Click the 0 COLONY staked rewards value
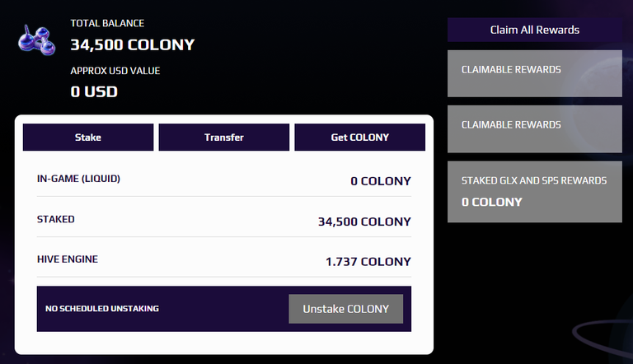The image size is (633, 364). coord(492,202)
